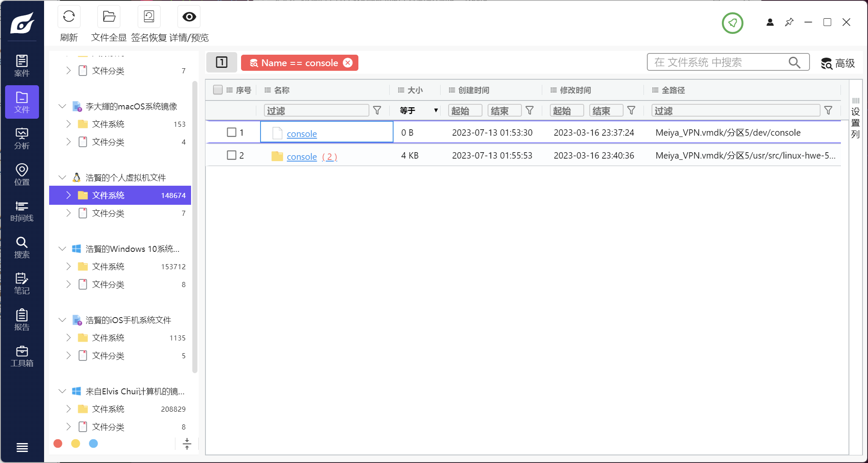
Task: Open the 文件全显 show-all-files icon
Action: (109, 17)
